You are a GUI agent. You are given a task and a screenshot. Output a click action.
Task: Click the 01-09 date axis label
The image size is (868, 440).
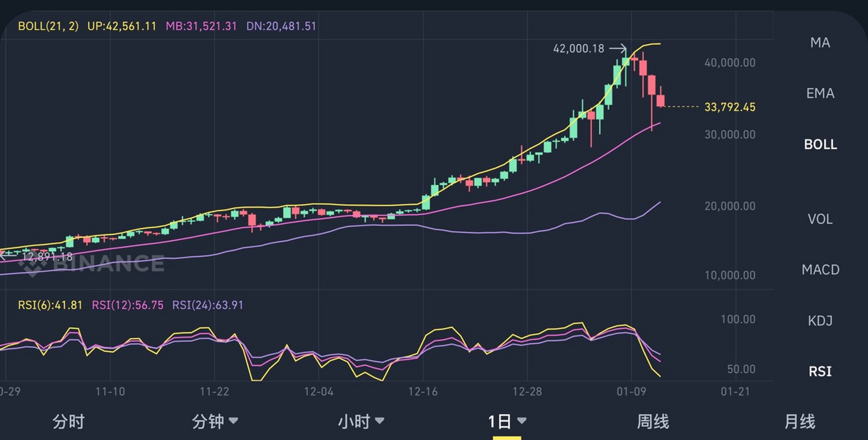(631, 392)
